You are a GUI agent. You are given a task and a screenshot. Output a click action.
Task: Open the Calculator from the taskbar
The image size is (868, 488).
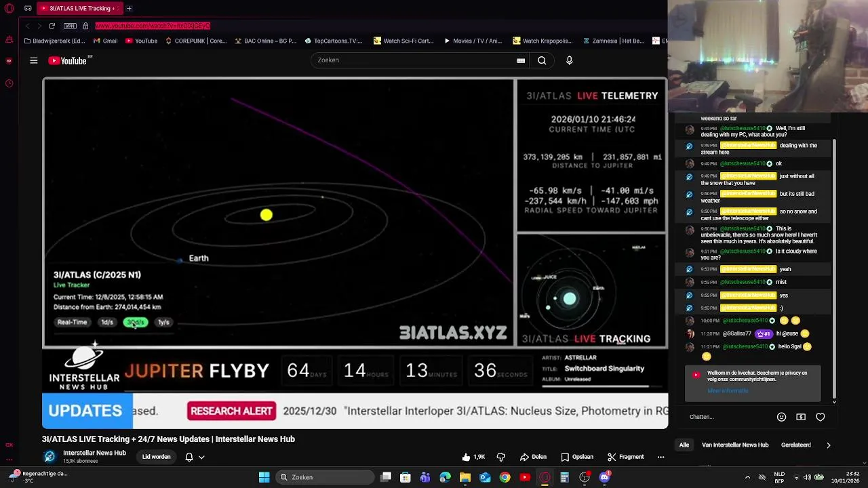pyautogui.click(x=564, y=477)
